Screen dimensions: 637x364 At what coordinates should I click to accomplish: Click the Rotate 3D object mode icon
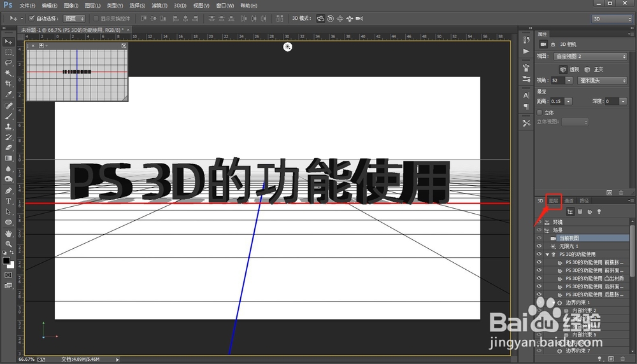pyautogui.click(x=320, y=18)
